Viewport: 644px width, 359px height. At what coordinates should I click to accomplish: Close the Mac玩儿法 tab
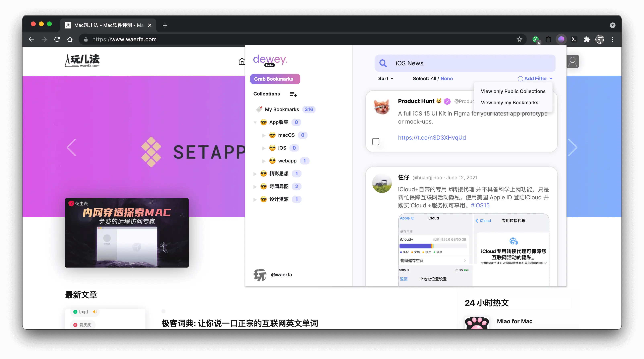tap(150, 25)
